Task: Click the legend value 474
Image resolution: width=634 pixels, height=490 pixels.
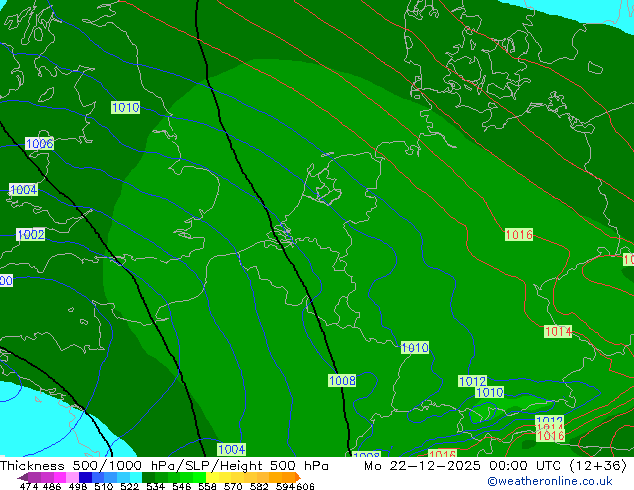Action: pyautogui.click(x=29, y=486)
